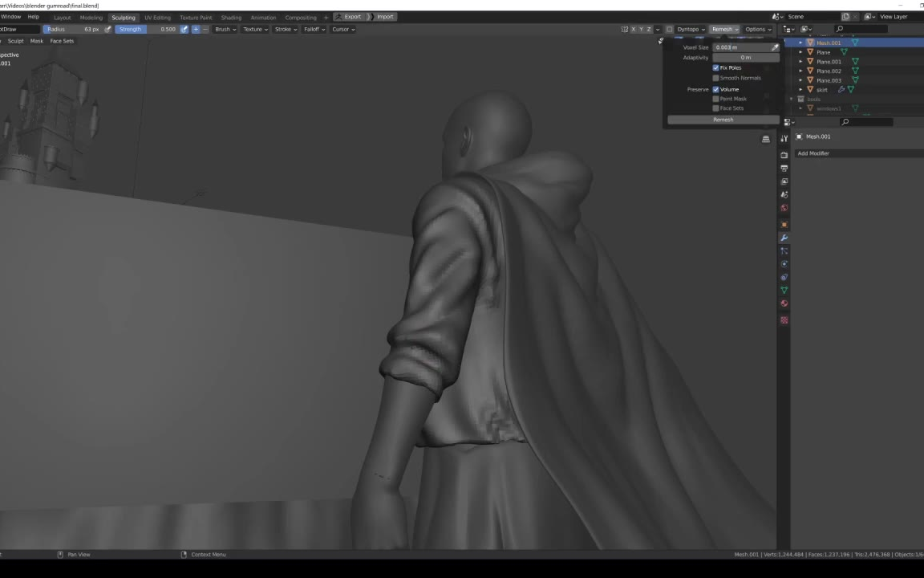Open the Material properties tab icon
This screenshot has width=924, height=578.
(784, 303)
